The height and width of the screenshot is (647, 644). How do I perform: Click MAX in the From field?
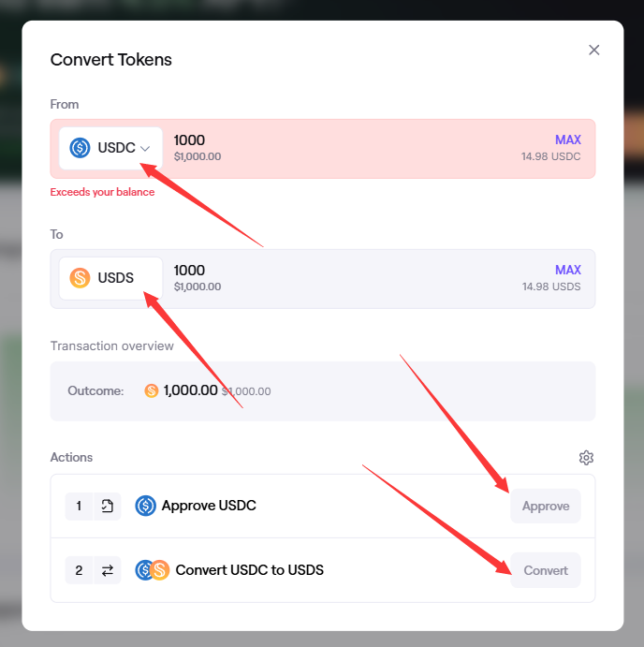tap(567, 140)
